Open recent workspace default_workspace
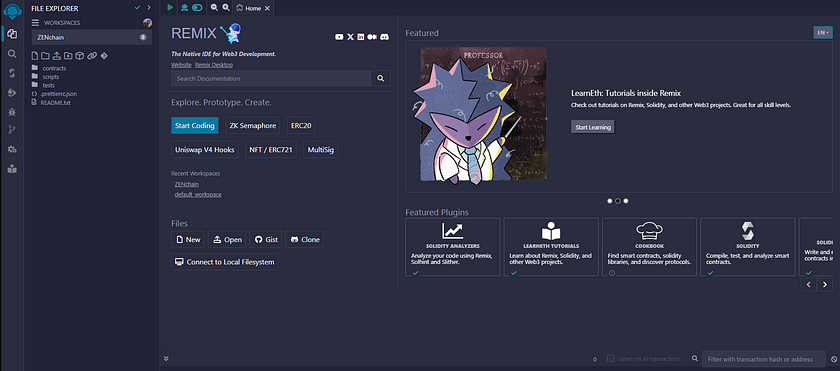 [x=198, y=194]
